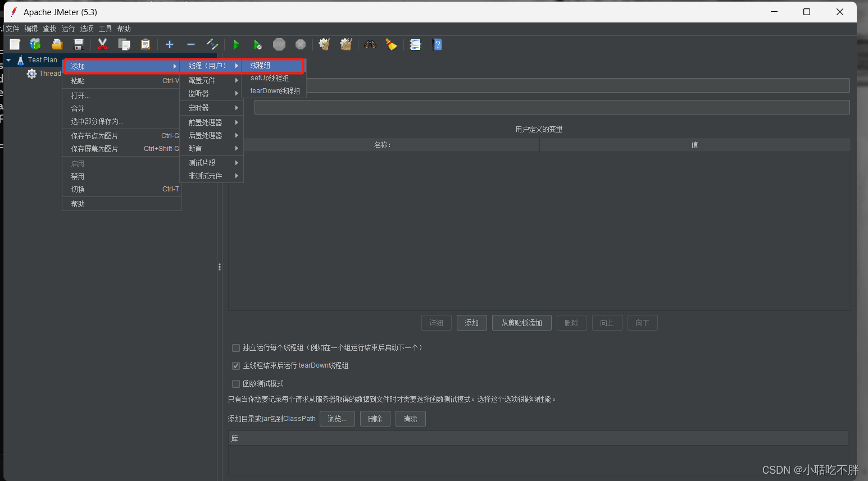Save the test plan with floppy icon
Screen dimensions: 868x481
[79, 44]
